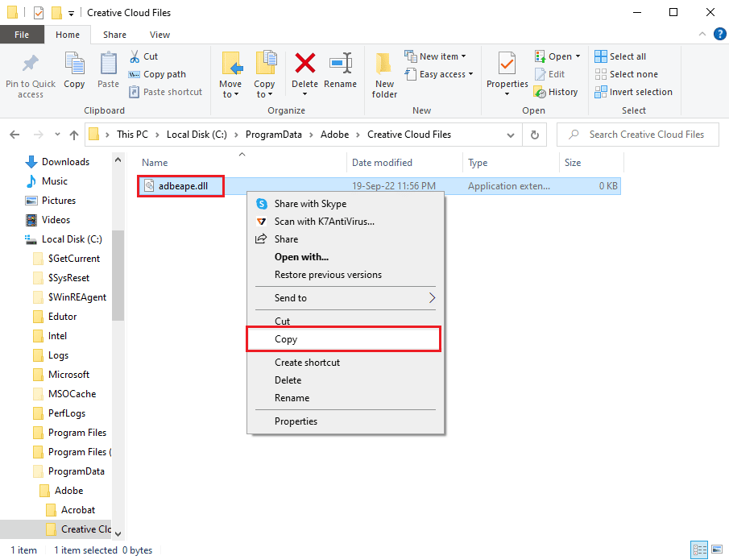Viewport: 729px width, 560px height.
Task: Choose Restore previous versions
Action: (345, 275)
